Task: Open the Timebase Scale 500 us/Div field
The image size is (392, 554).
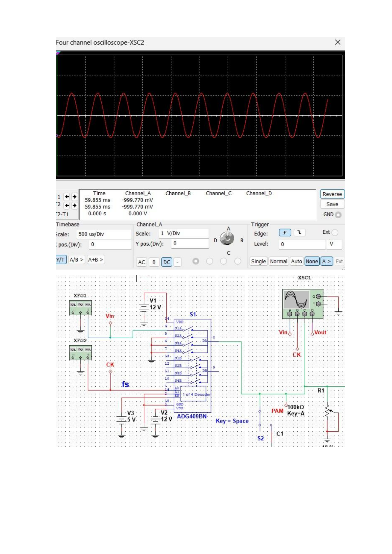Action: coord(104,234)
